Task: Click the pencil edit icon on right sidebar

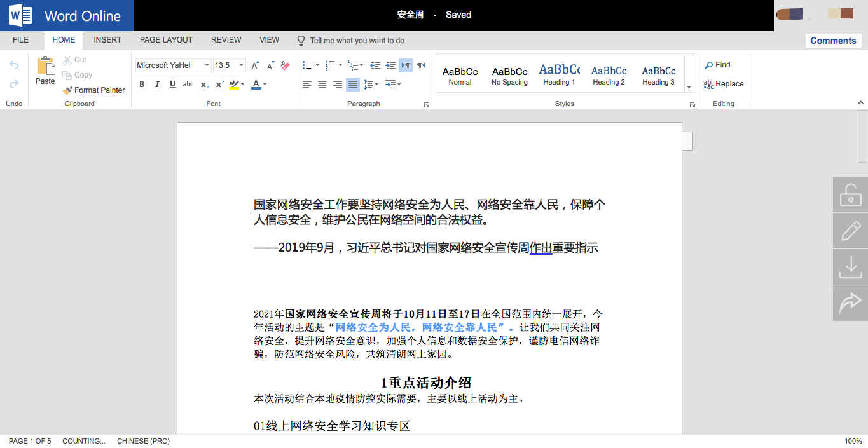Action: (x=850, y=231)
